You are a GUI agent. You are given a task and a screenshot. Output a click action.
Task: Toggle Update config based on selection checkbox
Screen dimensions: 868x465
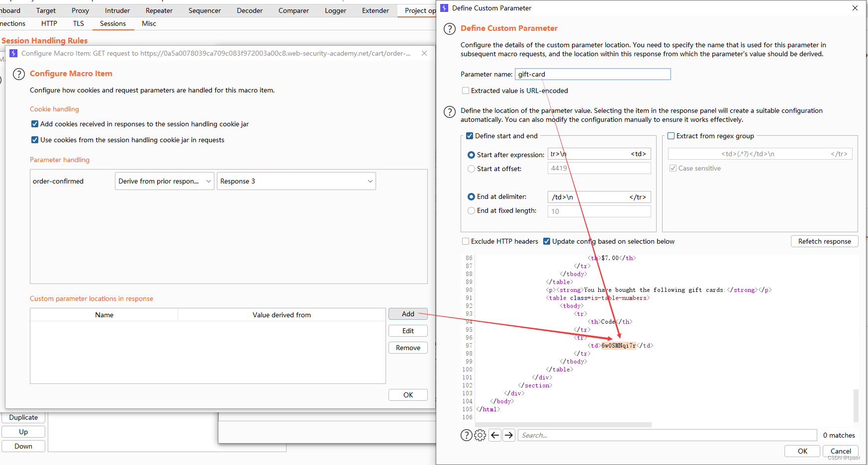click(x=547, y=241)
